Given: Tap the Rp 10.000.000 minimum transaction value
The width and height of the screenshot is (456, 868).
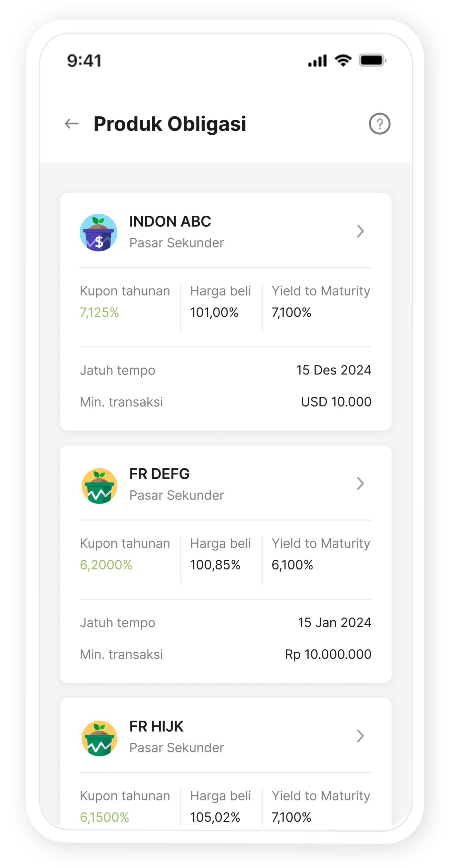Looking at the screenshot, I should [x=328, y=654].
